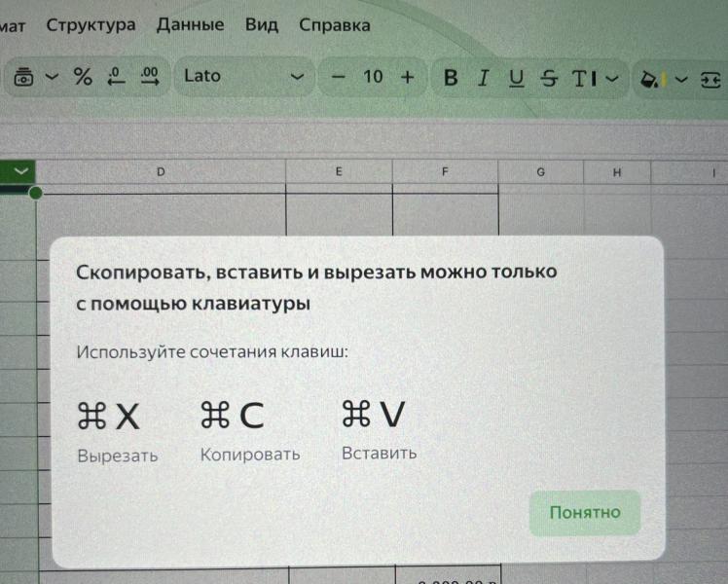Apply strikethrough to text

(549, 78)
